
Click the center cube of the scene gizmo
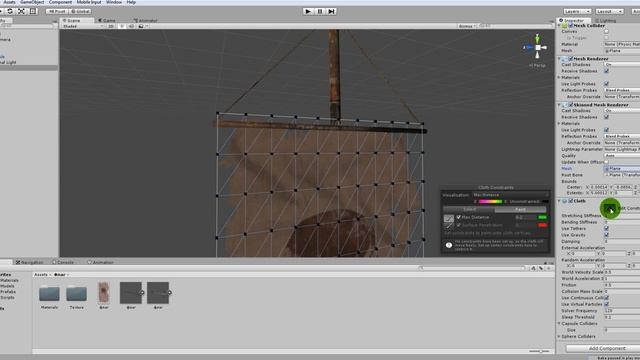538,48
